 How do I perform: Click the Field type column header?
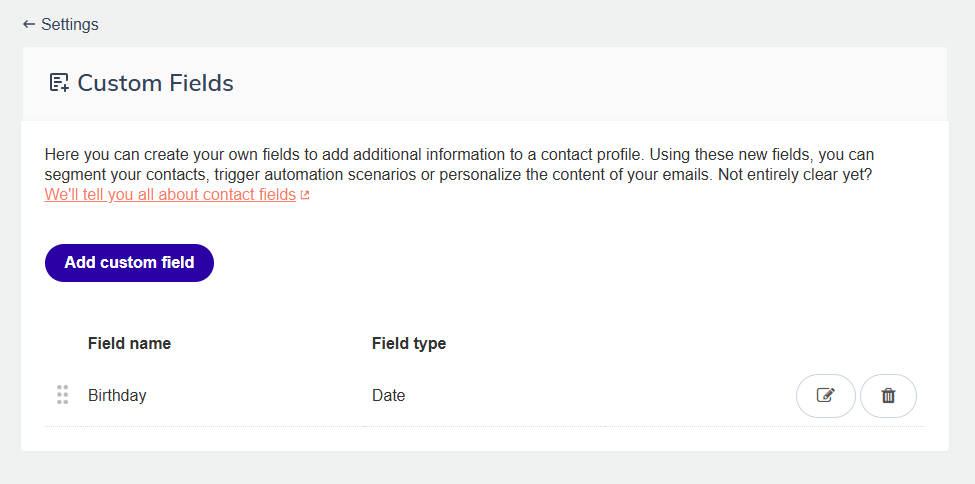tap(409, 343)
